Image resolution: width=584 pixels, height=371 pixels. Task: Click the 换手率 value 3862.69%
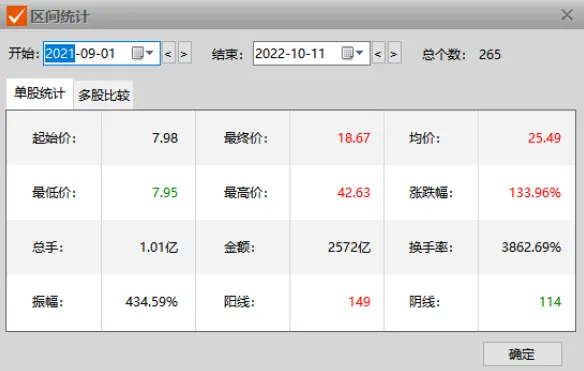click(x=531, y=247)
